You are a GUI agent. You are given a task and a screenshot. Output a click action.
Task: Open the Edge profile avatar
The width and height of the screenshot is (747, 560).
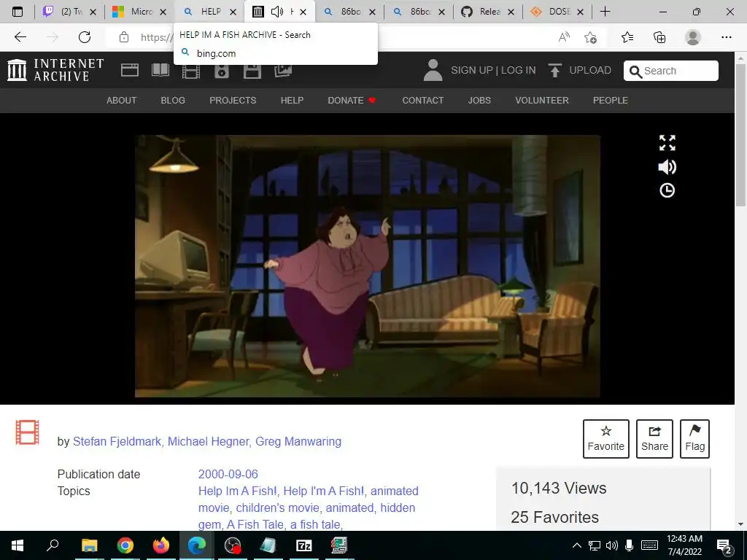click(x=693, y=37)
